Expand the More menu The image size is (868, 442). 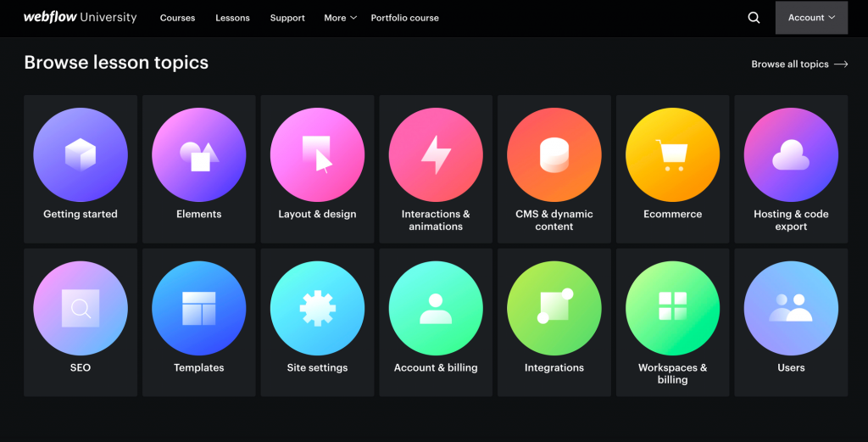340,18
